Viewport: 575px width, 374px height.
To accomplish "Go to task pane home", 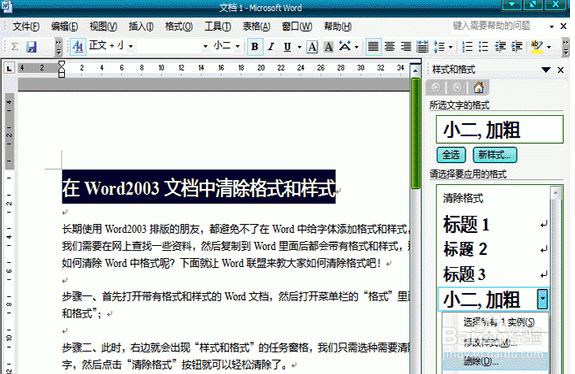I will click(x=479, y=88).
